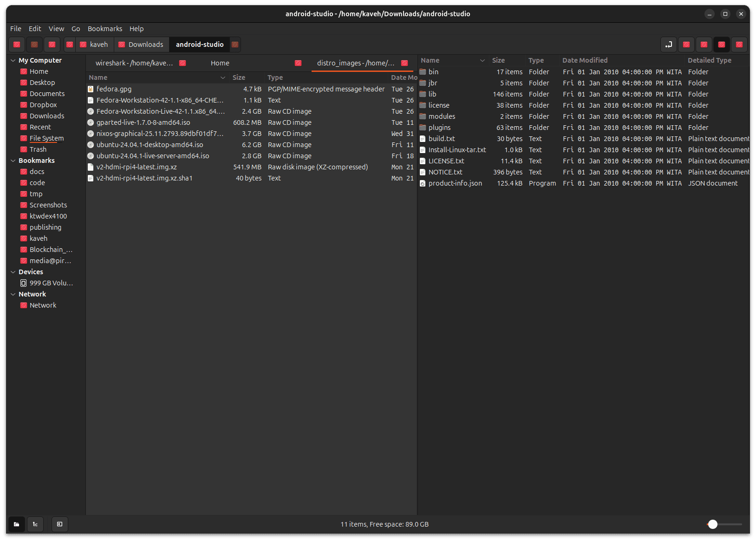Click the Network icon under the Network section
This screenshot has height=541, width=756.
click(24, 305)
